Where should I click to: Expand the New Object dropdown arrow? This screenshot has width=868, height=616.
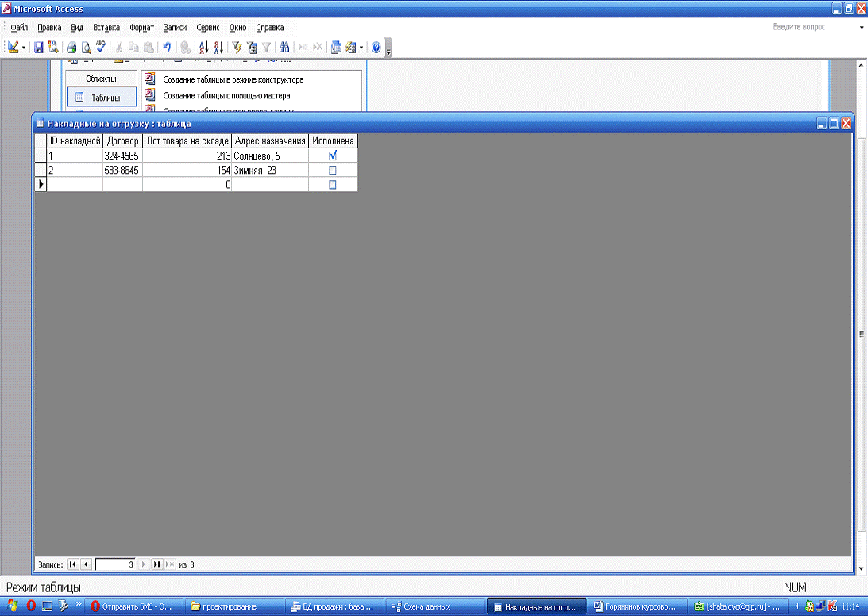362,48
